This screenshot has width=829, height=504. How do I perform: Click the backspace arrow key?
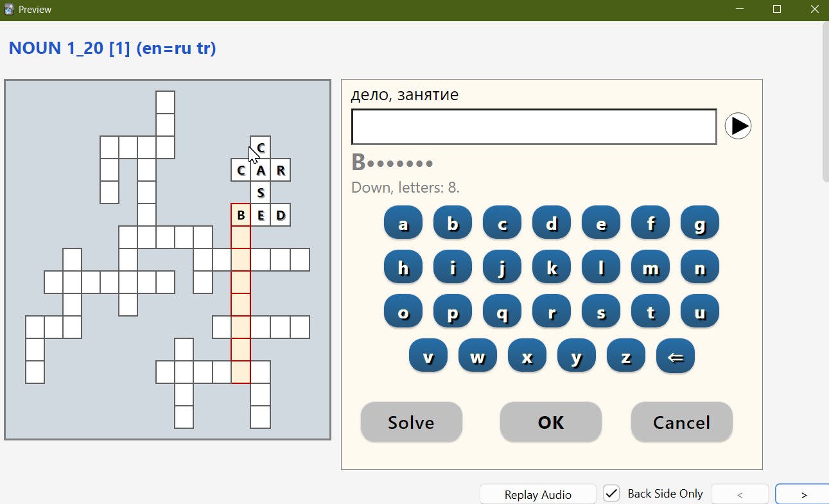coord(675,356)
